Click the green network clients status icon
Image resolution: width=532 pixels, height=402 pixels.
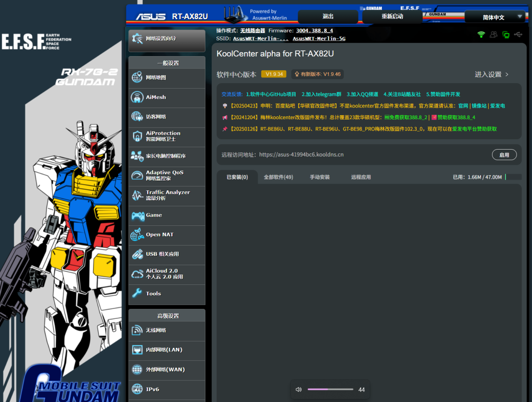point(506,34)
